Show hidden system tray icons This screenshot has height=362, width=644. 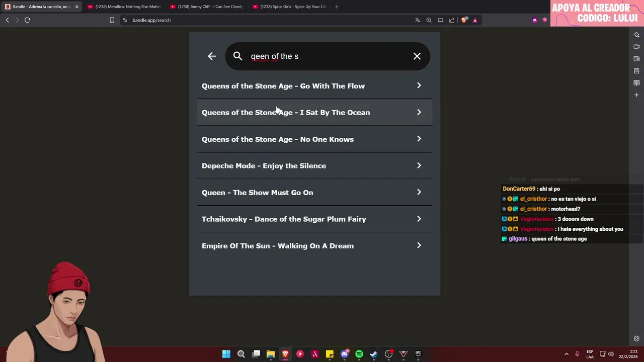pyautogui.click(x=566, y=354)
